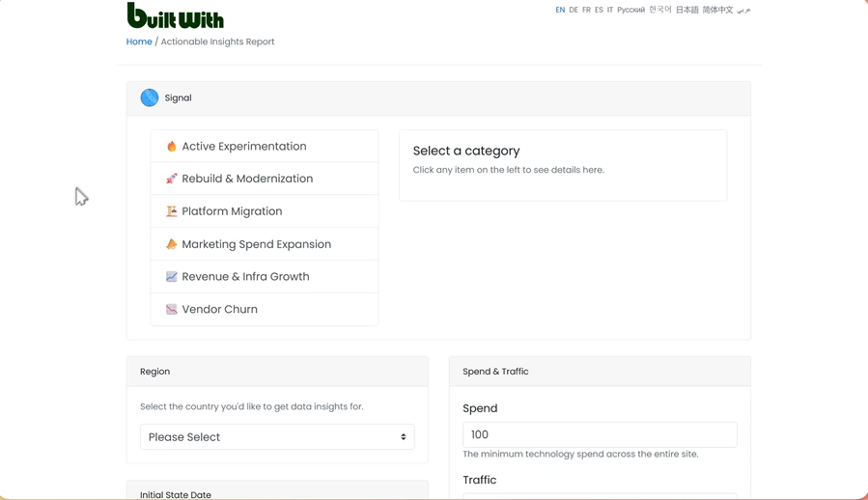Select the Active Experimentation category

(265, 146)
